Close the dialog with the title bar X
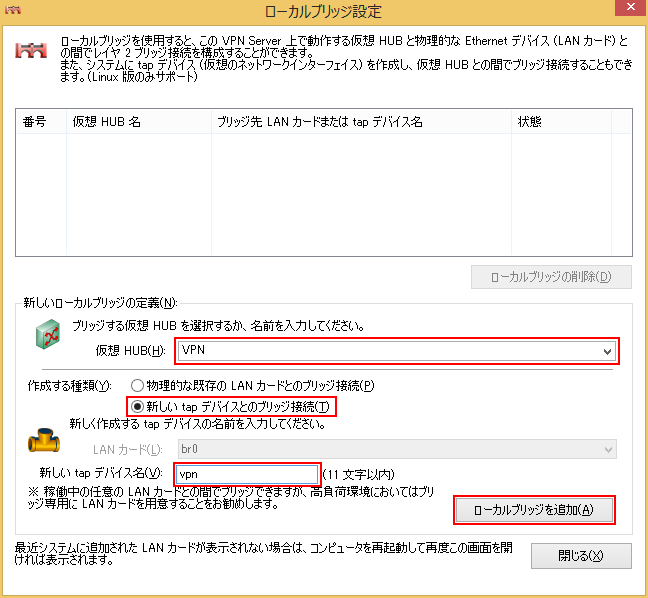Screen dimensions: 648x598 pos(622,13)
